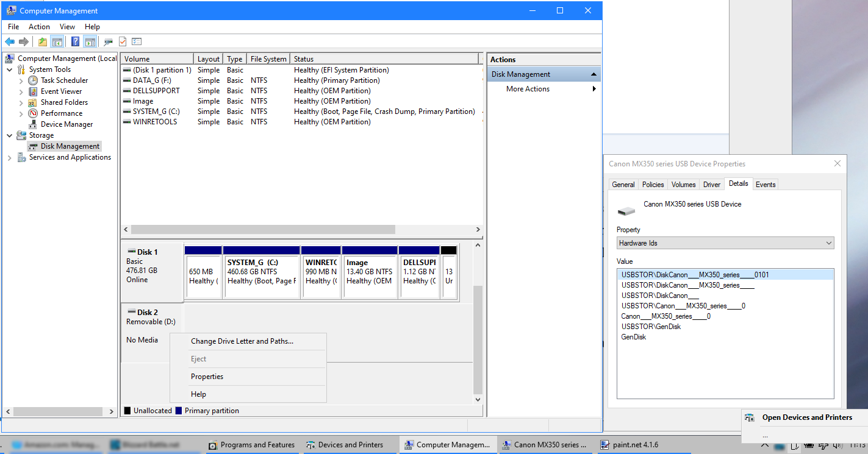Select SYSTEM_G (C:) partition block on Disk 1

pos(261,272)
